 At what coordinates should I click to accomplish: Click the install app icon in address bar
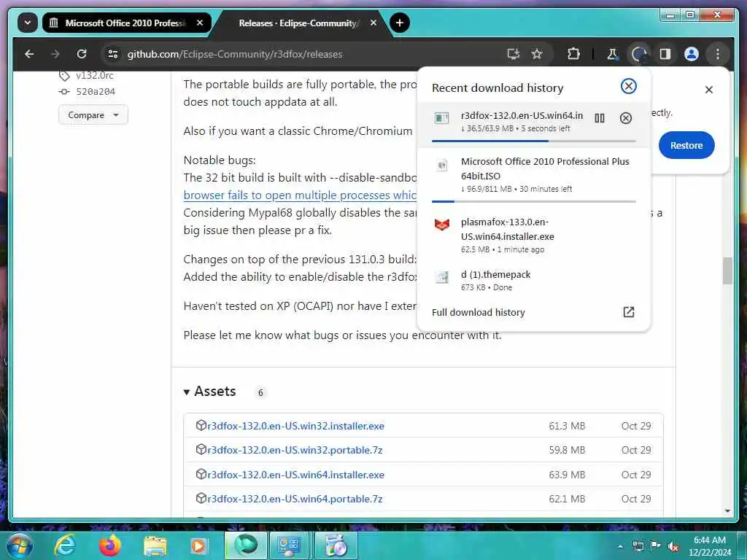pos(513,54)
